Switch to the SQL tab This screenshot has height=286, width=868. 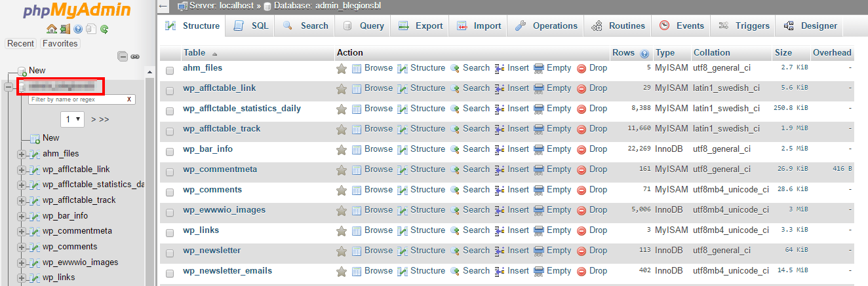[251, 26]
